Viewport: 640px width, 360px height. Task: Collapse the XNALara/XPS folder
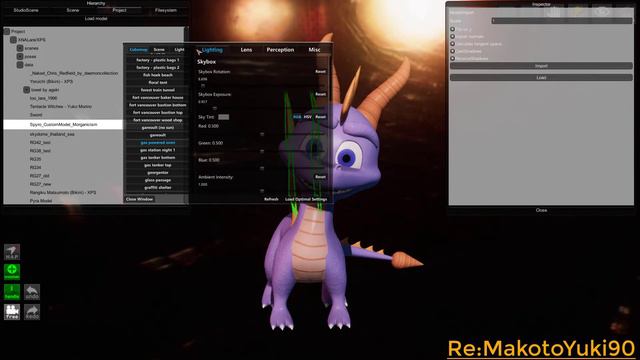(x=13, y=40)
